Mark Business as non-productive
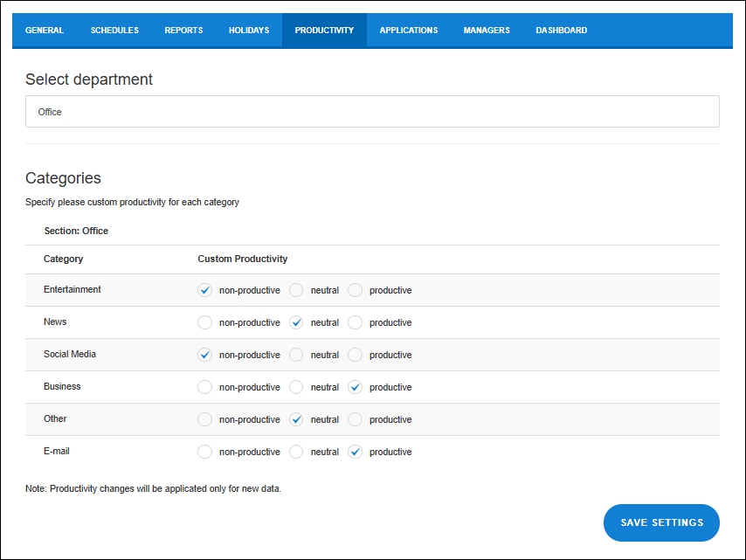The height and width of the screenshot is (560, 746). (x=204, y=387)
